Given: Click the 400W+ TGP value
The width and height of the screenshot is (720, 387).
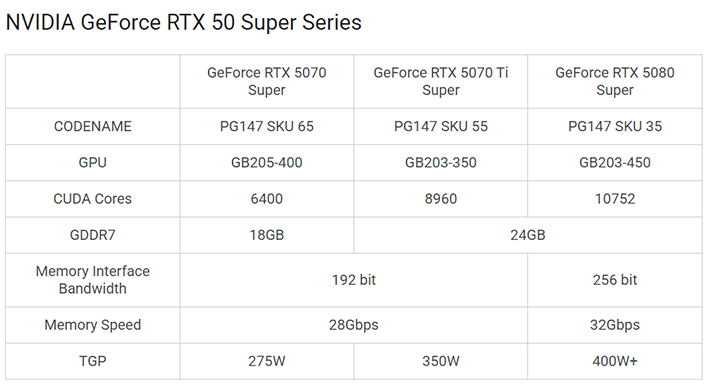Looking at the screenshot, I should coord(615,361).
